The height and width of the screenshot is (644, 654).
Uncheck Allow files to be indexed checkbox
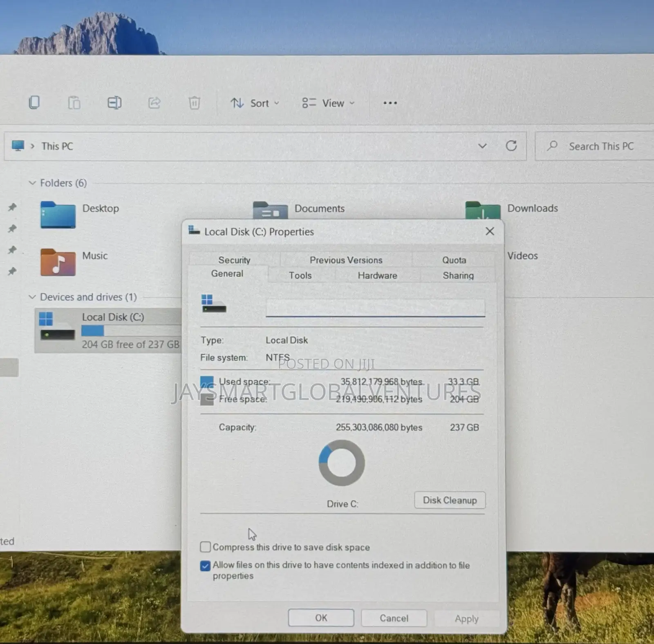pos(205,566)
